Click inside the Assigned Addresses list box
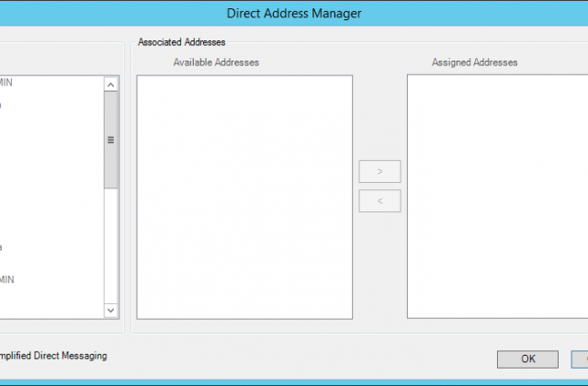The image size is (588, 386). coord(497,197)
